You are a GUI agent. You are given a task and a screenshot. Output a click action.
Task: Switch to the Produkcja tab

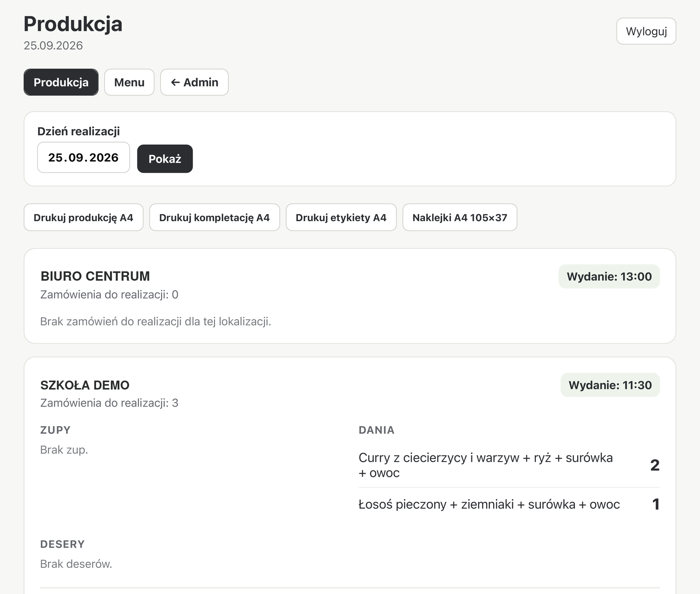point(61,82)
